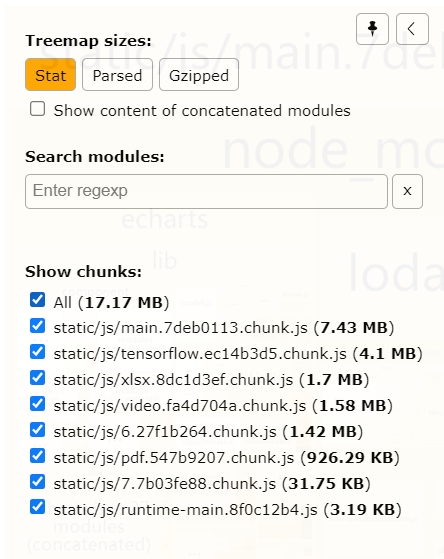Uncheck the All (17.17 MB) chunks checkbox

37,300
